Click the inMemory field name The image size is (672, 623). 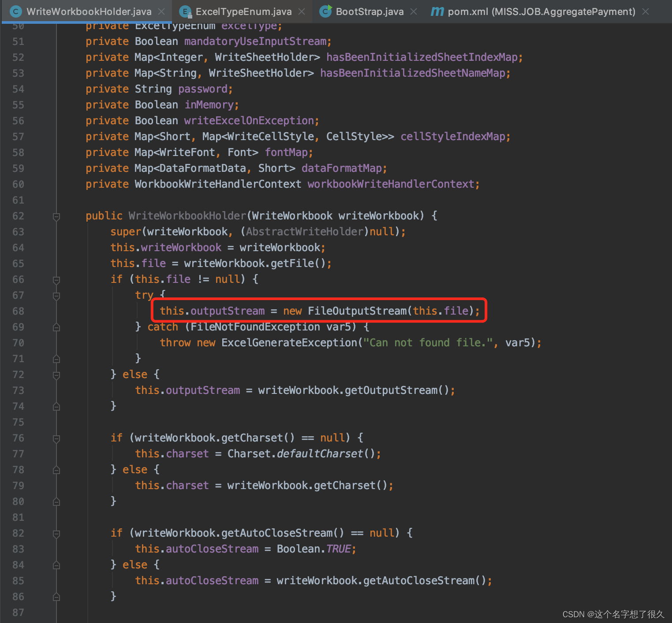click(209, 105)
